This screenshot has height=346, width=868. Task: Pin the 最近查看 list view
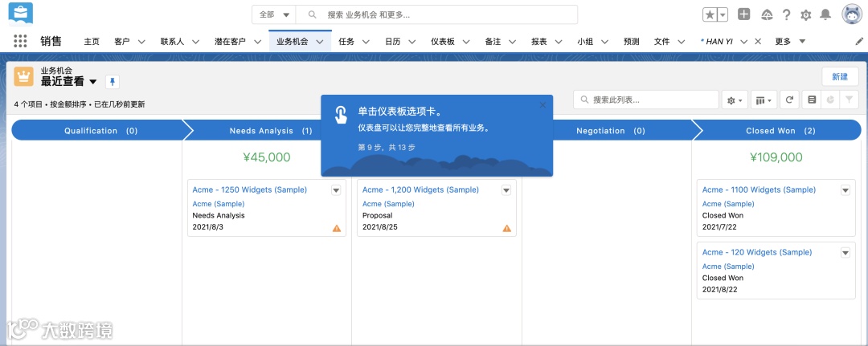pyautogui.click(x=113, y=82)
